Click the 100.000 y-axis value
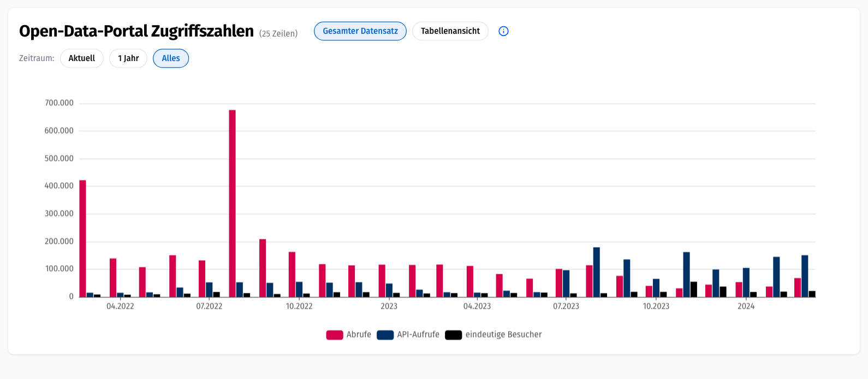The width and height of the screenshot is (868, 379). 59,269
